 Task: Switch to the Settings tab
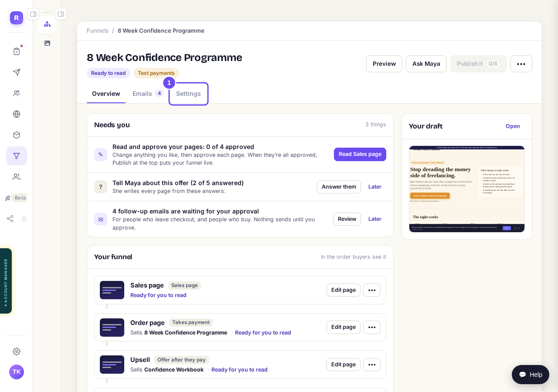click(x=188, y=94)
